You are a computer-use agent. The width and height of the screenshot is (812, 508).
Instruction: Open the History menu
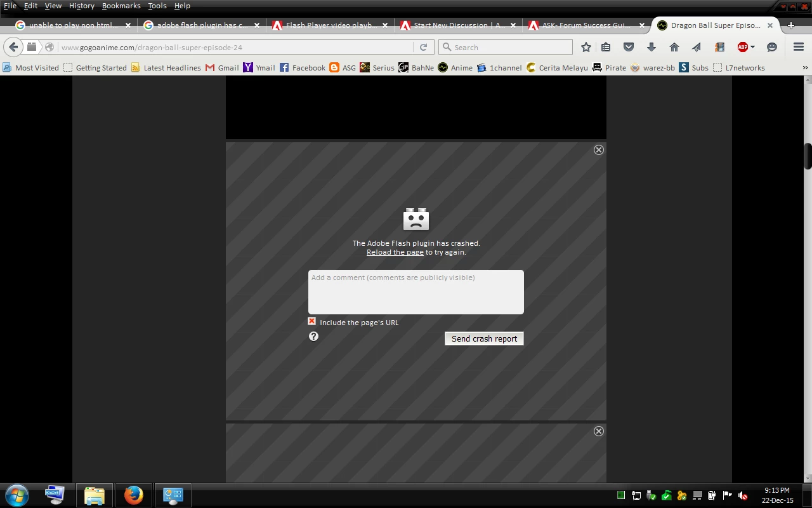pos(81,6)
